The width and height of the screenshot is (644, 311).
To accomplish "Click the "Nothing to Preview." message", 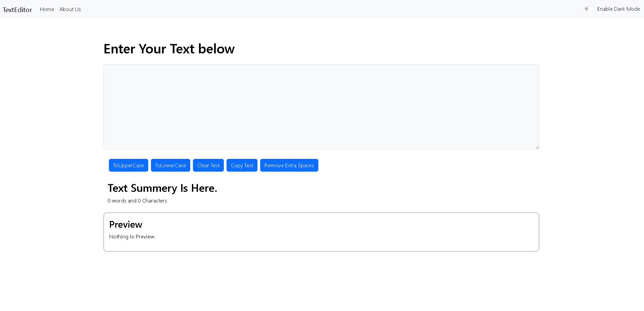I will (x=132, y=237).
